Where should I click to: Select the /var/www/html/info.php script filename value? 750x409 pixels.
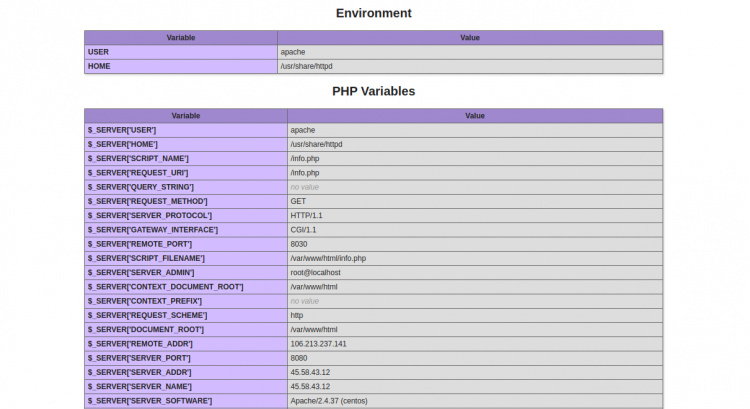pos(335,258)
